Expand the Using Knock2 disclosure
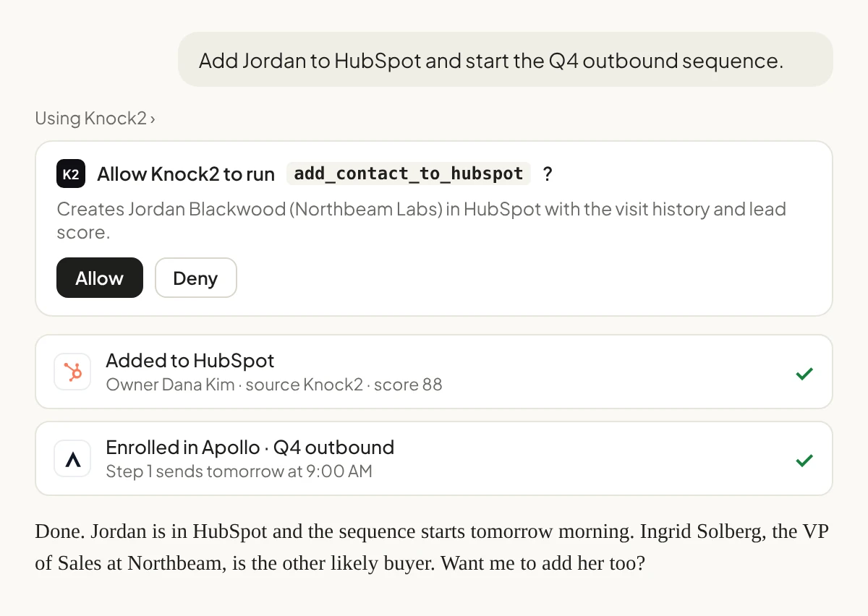868x616 pixels. coord(95,118)
